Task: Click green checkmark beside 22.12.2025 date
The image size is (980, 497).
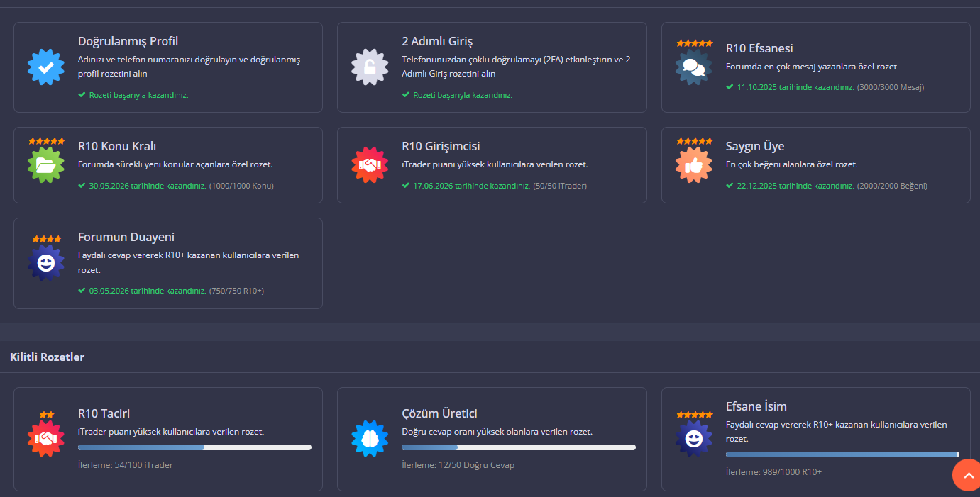Action: tap(730, 185)
